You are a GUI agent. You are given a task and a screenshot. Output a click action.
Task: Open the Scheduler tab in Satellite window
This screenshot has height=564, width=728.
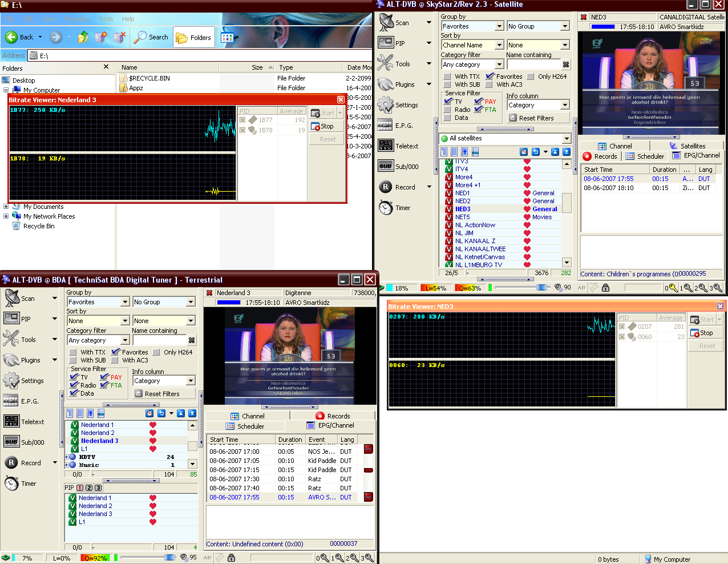(645, 156)
